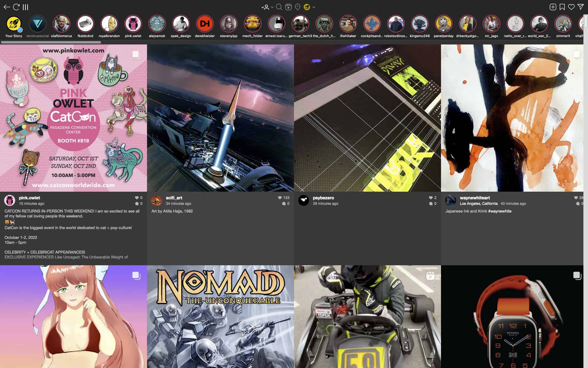Open psybezero username link
The height and width of the screenshot is (368, 588).
point(323,198)
